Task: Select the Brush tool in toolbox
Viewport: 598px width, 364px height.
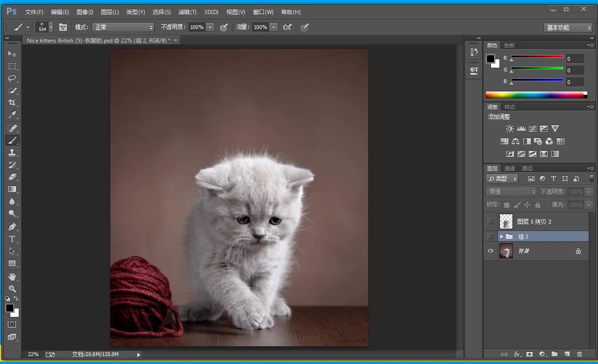Action: [x=12, y=140]
